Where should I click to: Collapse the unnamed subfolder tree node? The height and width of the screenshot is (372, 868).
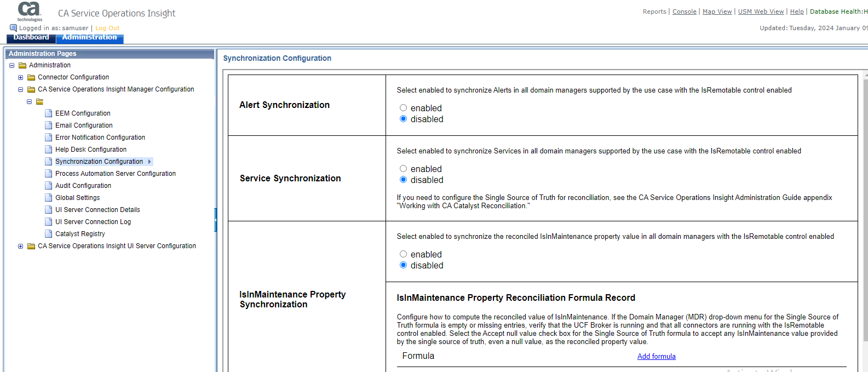click(x=29, y=101)
